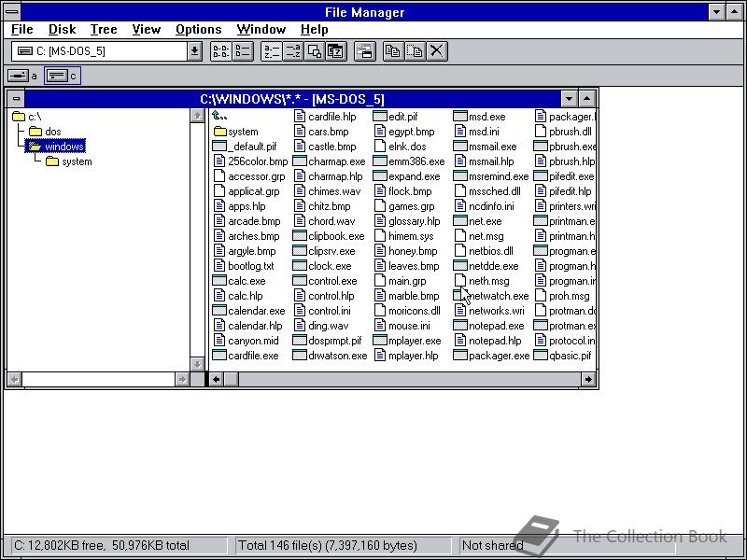
Task: Select canyon.mid file
Action: tap(246, 341)
